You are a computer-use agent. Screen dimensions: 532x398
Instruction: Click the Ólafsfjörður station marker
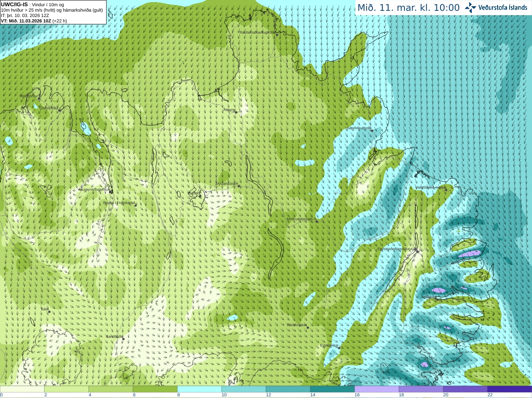[60, 110]
